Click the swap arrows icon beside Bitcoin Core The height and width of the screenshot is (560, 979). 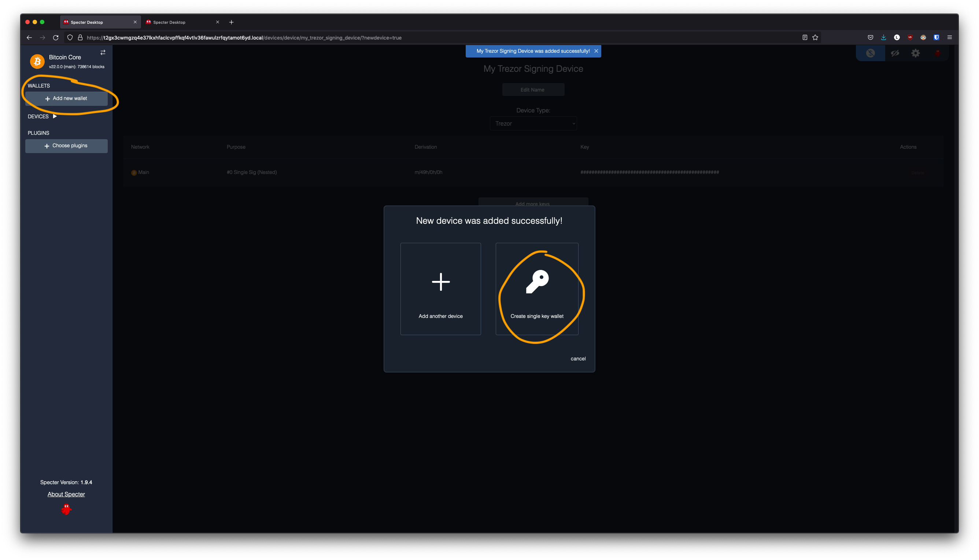(x=103, y=52)
